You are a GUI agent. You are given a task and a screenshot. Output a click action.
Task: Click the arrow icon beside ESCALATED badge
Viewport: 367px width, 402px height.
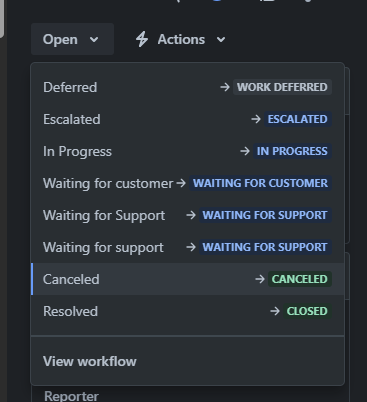(x=256, y=119)
